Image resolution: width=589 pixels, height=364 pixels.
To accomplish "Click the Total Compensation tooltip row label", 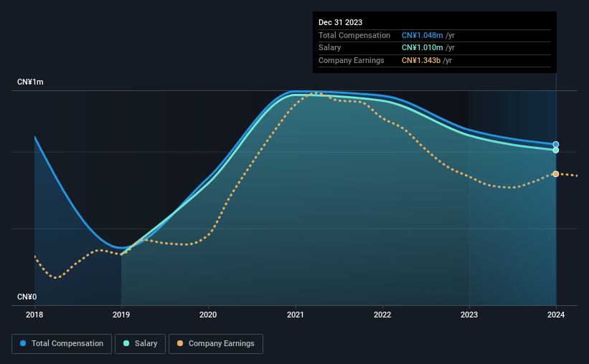I will tap(354, 35).
